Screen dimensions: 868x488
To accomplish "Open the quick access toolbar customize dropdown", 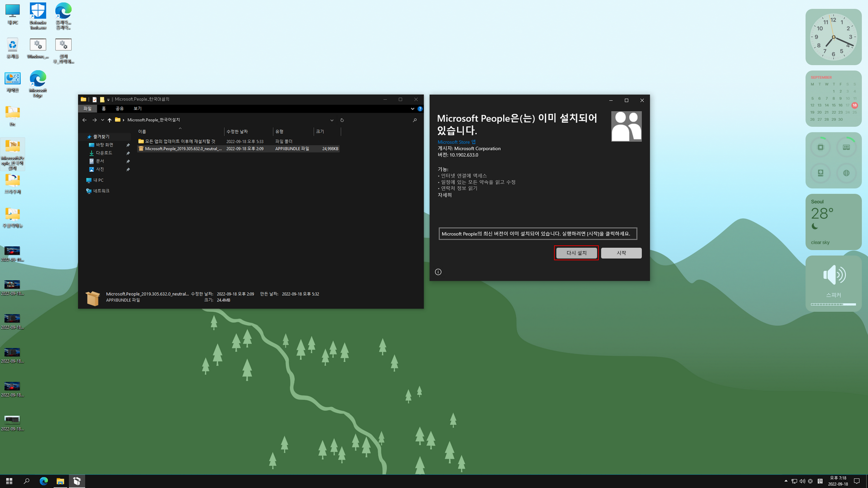I will click(x=108, y=99).
